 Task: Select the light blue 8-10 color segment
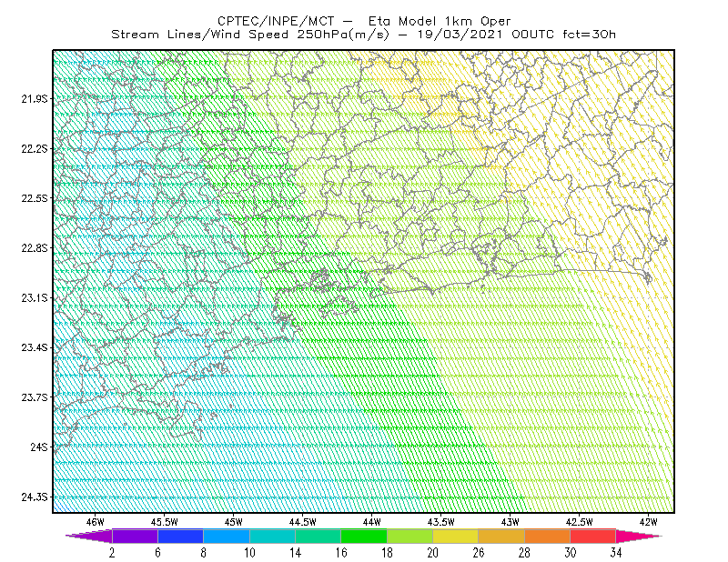[x=227, y=536]
